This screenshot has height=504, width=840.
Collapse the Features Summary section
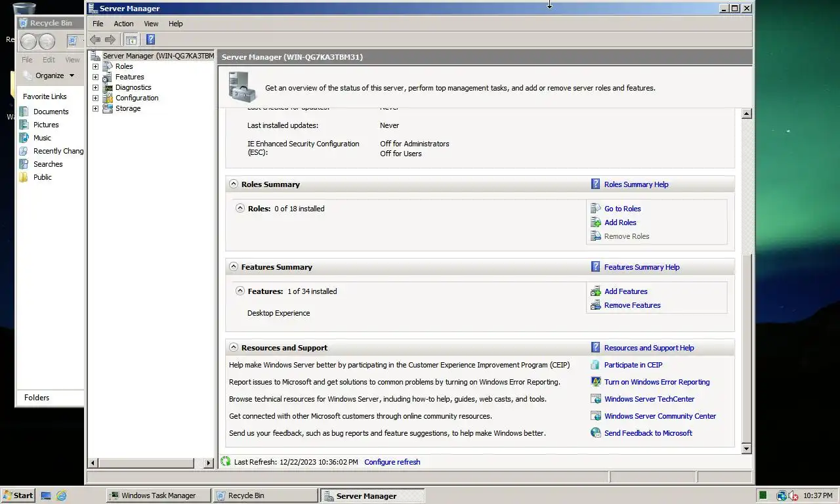[x=234, y=267]
